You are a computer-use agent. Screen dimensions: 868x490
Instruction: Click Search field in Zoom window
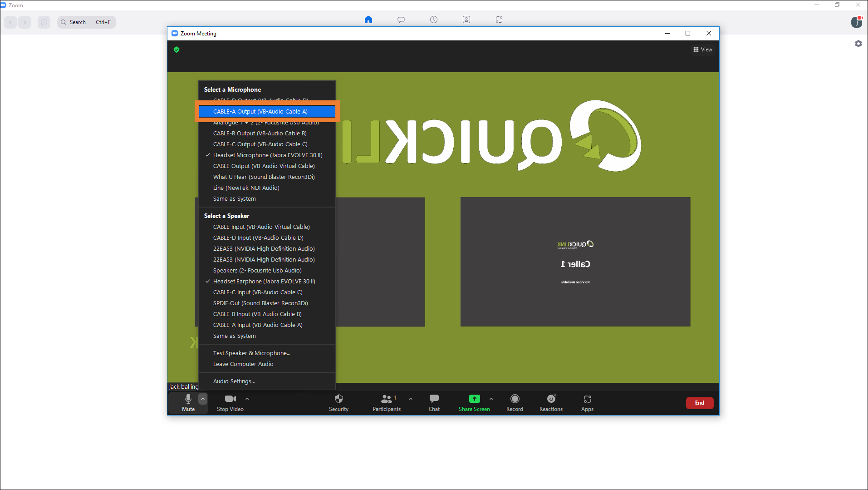pyautogui.click(x=87, y=22)
